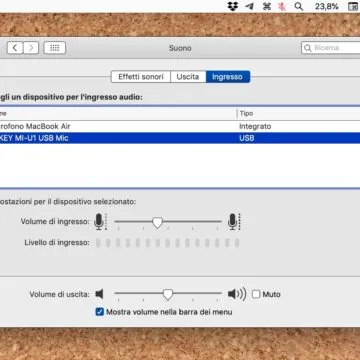
Task: Show all preferences grid button
Action: (55, 48)
